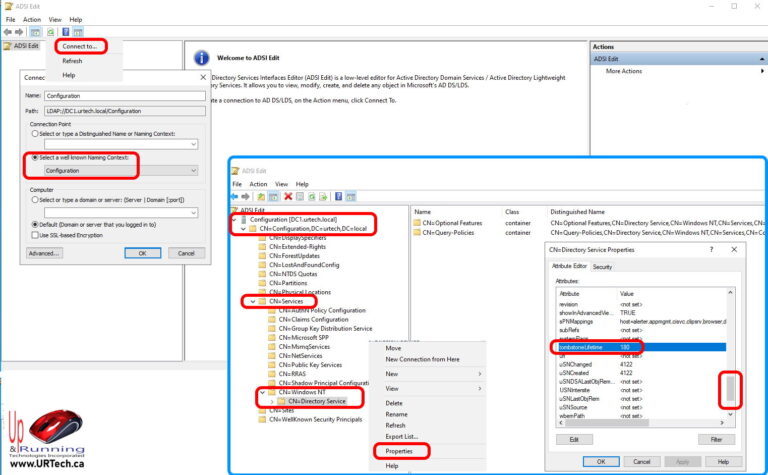Image resolution: width=768 pixels, height=475 pixels.
Task: Click the red Delete X toolbar icon
Action: [x=289, y=197]
